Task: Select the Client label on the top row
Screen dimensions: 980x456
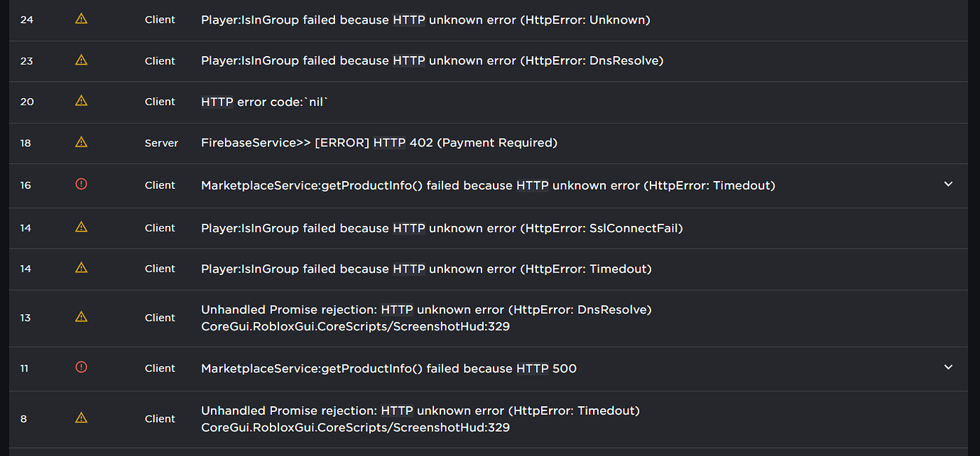Action: (x=160, y=19)
